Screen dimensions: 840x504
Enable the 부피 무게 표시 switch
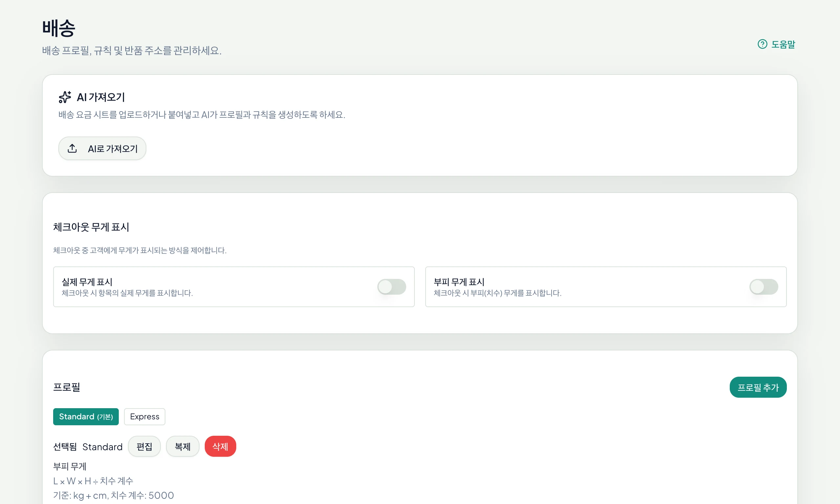(x=764, y=287)
